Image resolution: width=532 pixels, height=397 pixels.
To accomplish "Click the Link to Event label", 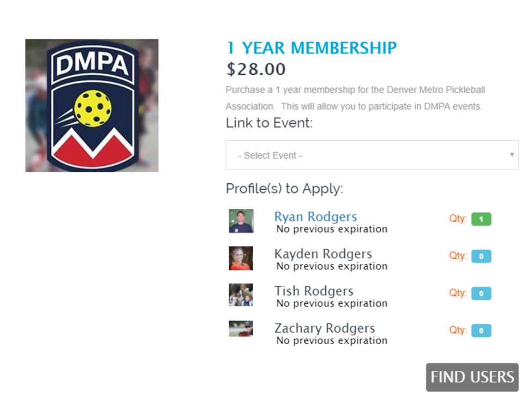I will pyautogui.click(x=269, y=123).
